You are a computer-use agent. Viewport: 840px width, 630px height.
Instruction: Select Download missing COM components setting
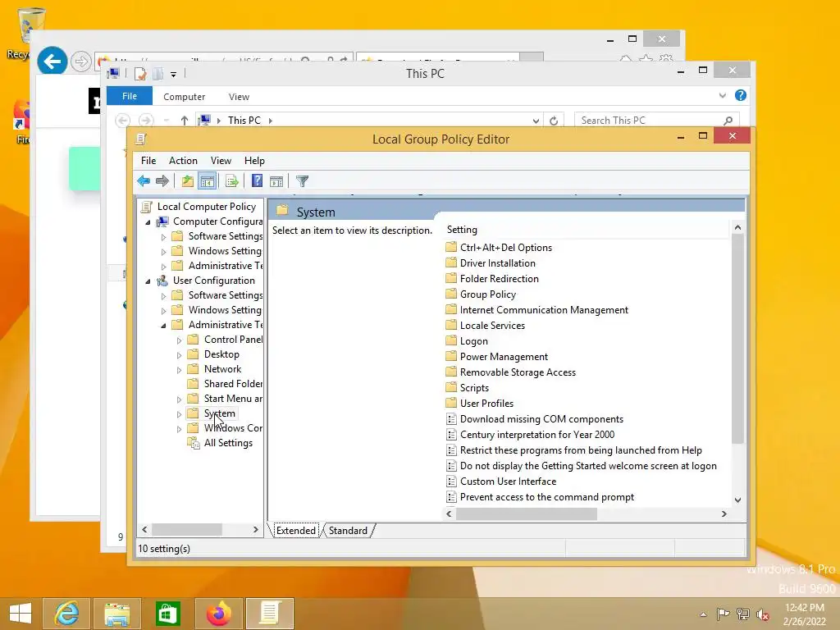[x=535, y=419]
